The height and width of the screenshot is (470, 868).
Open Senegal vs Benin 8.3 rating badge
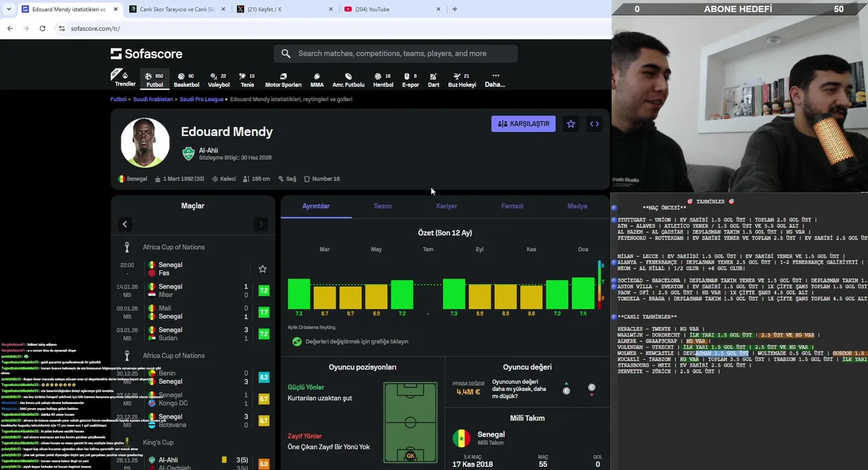click(264, 377)
